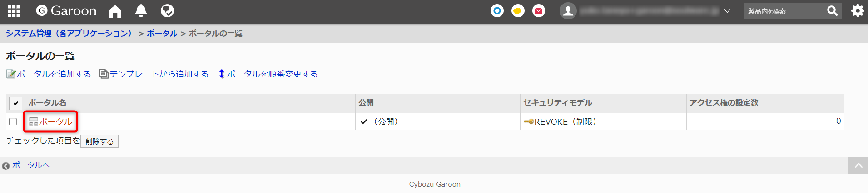Click the user avatar icon
Image resolution: width=868 pixels, height=193 pixels.
tap(568, 11)
